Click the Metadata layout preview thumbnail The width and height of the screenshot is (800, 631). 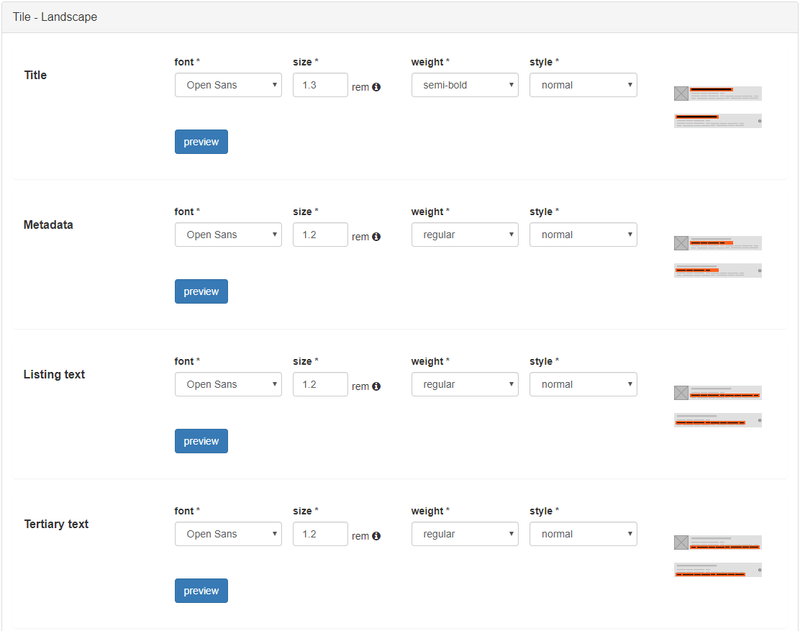pos(718,257)
